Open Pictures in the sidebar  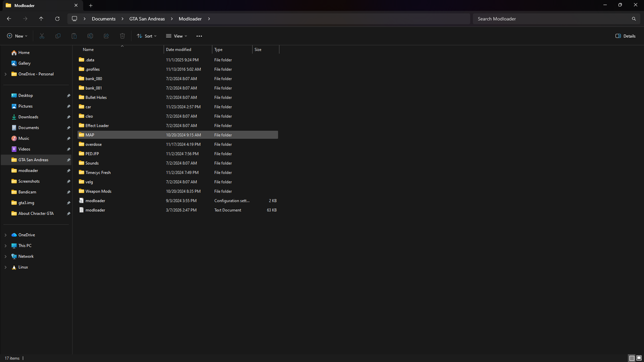coord(25,106)
